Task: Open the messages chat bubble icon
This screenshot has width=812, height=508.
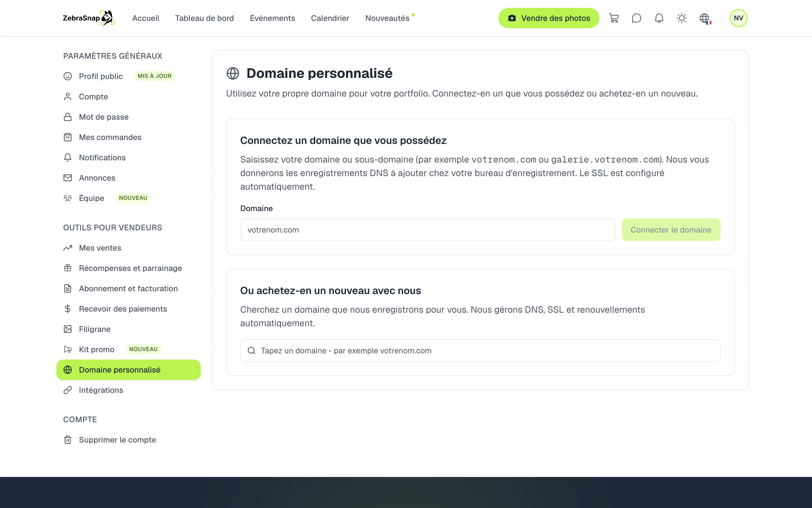Action: coord(636,18)
